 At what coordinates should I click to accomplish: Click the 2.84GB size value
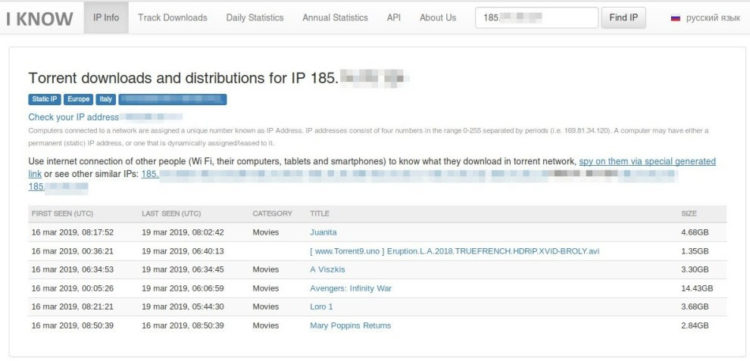(x=695, y=326)
